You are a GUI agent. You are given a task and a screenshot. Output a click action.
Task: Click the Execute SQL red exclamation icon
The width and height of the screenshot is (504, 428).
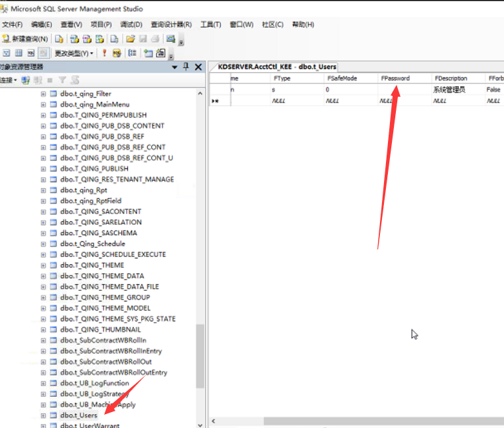(x=104, y=53)
